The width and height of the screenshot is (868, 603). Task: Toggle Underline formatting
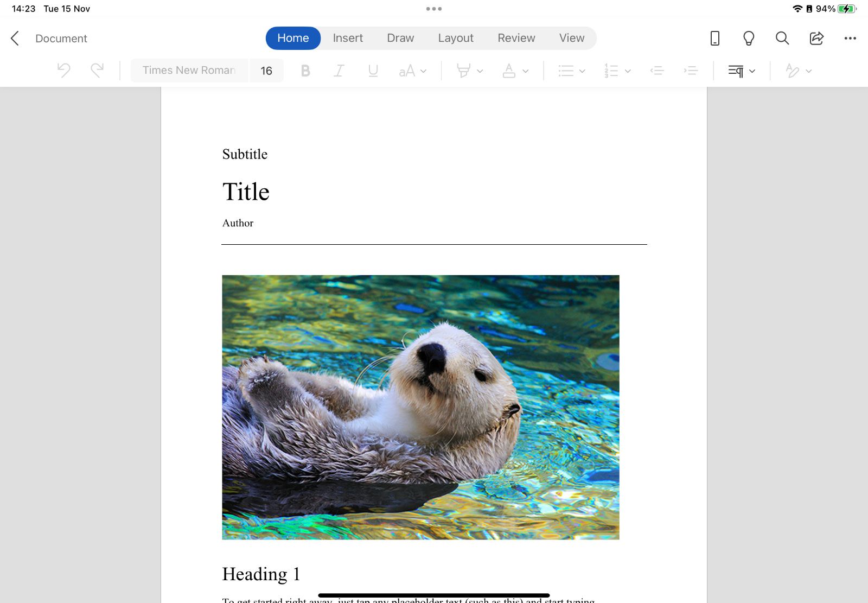(x=373, y=70)
